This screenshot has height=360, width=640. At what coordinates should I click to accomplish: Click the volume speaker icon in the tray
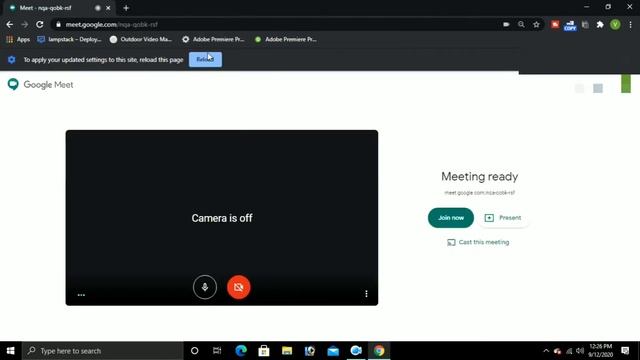580,351
